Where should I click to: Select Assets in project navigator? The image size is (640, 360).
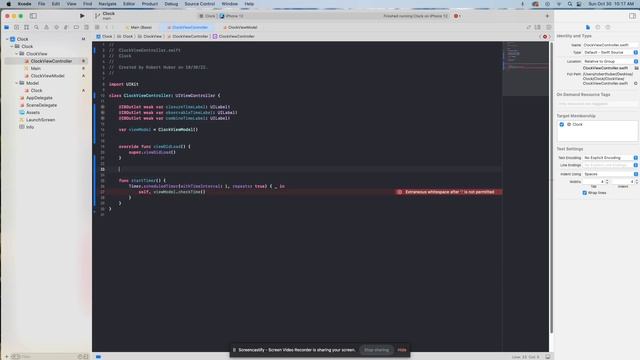(33, 113)
